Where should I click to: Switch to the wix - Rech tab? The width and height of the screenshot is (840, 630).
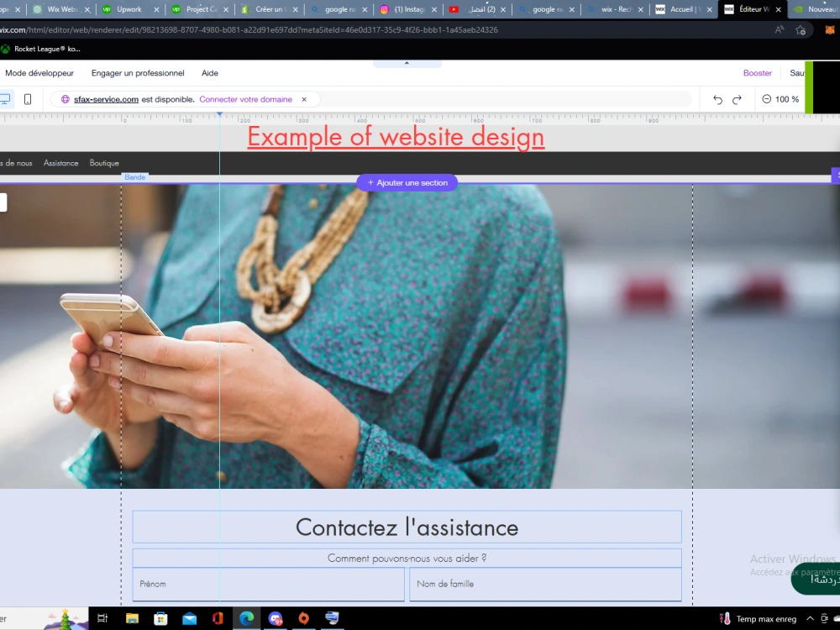pos(616,9)
